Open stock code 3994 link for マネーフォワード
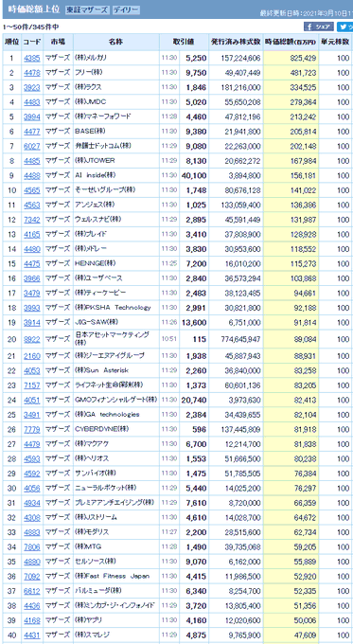Viewport: 353px width, 644px height. (31, 117)
